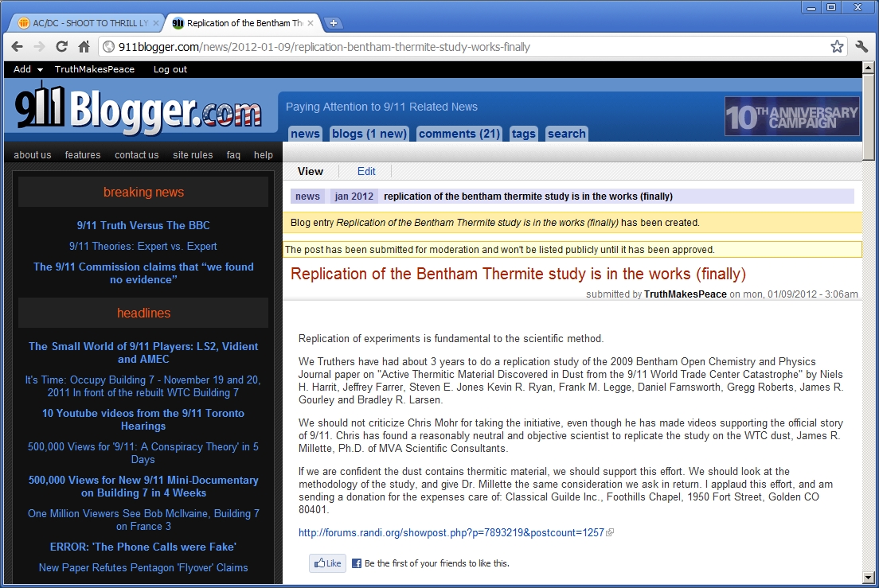879x588 pixels.
Task: Open 'New Paper Refutes Pentagon Flyover Claims'
Action: [143, 568]
